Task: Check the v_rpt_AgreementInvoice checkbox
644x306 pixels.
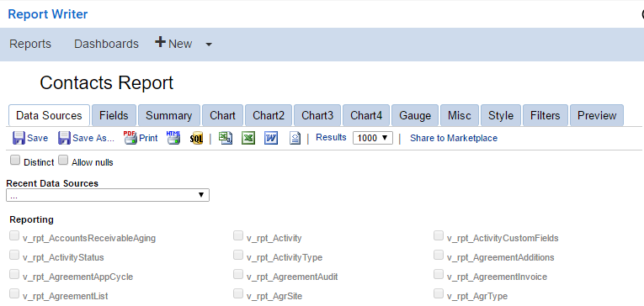Action: coord(439,274)
